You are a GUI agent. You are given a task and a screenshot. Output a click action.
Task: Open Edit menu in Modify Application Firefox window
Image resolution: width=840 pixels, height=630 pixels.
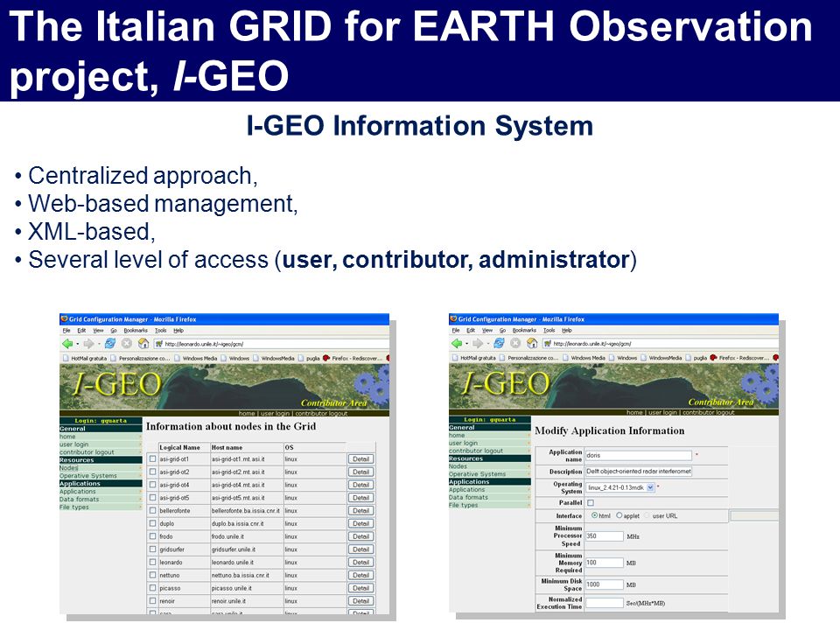pos(471,330)
